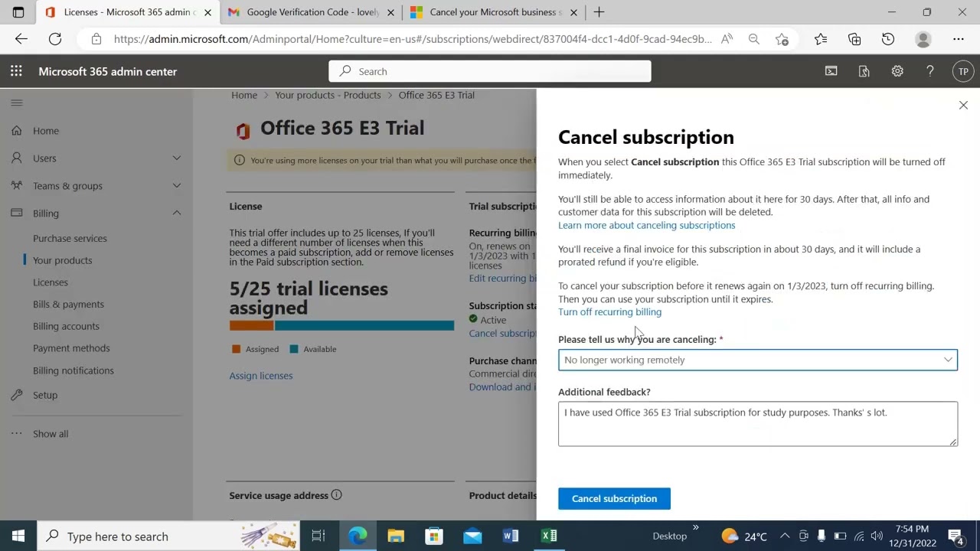980x551 pixels.
Task: Open the browser profile icon
Action: click(x=923, y=39)
